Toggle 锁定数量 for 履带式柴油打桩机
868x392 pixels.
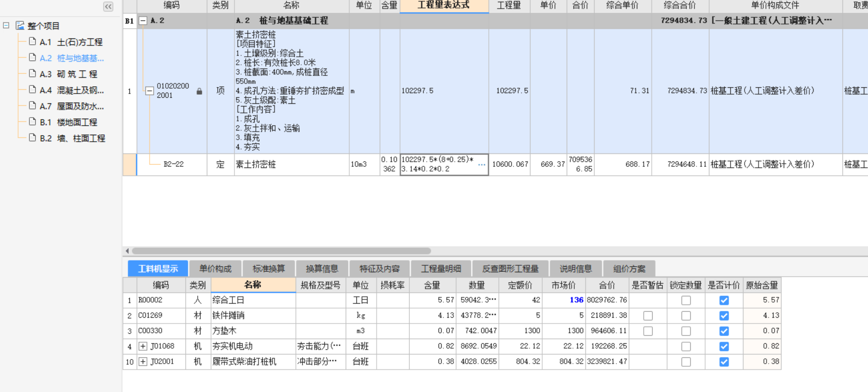(686, 362)
